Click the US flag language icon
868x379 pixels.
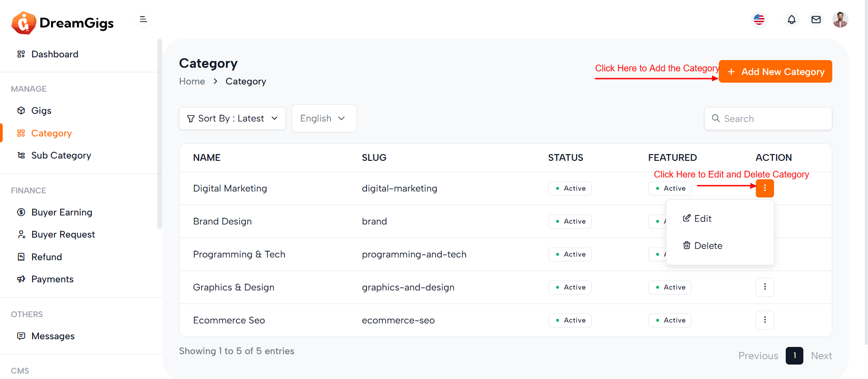(759, 20)
